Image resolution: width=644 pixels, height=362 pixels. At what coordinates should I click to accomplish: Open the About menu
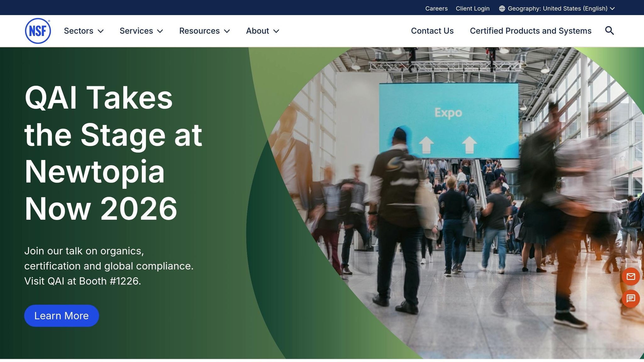pyautogui.click(x=263, y=31)
